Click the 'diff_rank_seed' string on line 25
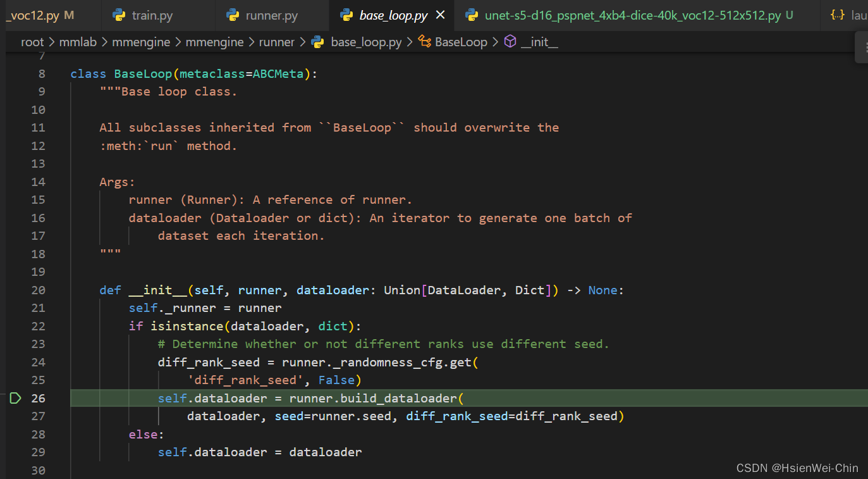Screen dimensions: 868x479 click(x=245, y=380)
